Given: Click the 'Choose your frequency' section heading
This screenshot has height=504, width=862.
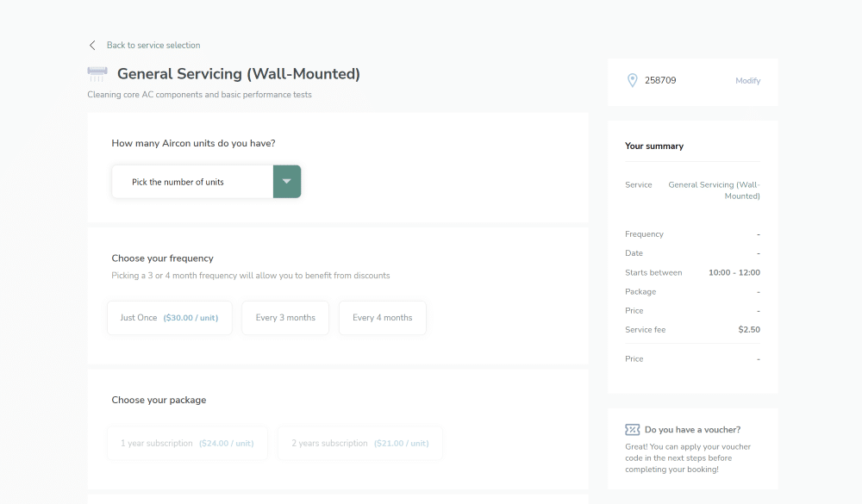Looking at the screenshot, I should [162, 258].
